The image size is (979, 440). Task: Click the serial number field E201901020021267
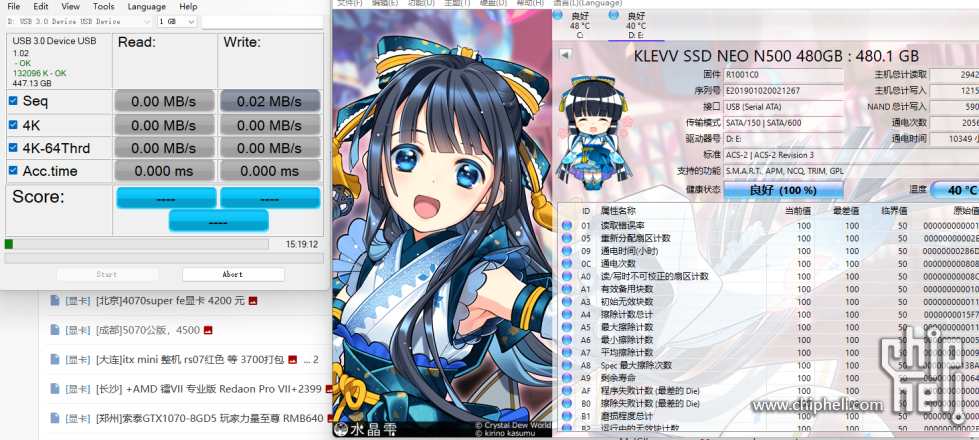(783, 90)
